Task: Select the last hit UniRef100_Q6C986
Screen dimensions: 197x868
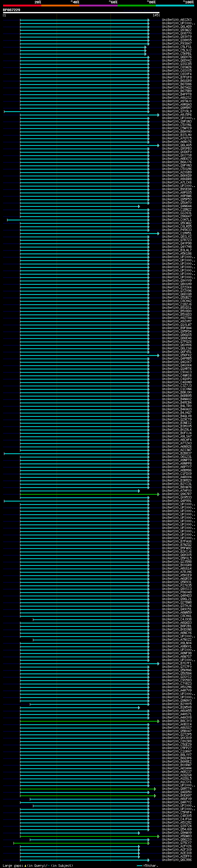Action: click(177, 860)
